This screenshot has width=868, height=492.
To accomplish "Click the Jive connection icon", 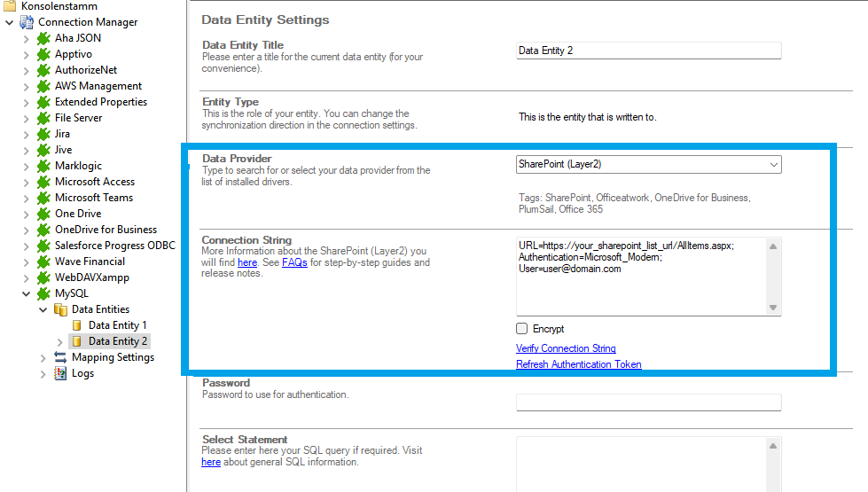I will tap(43, 150).
